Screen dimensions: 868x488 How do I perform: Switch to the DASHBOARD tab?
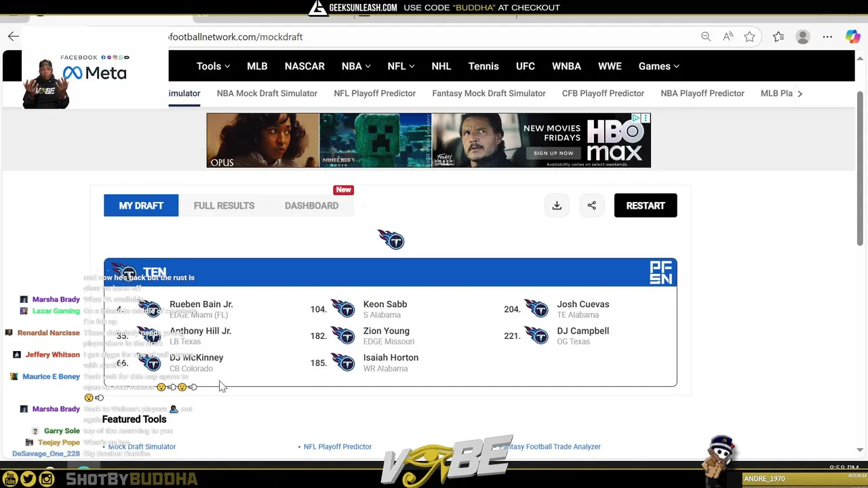(311, 205)
